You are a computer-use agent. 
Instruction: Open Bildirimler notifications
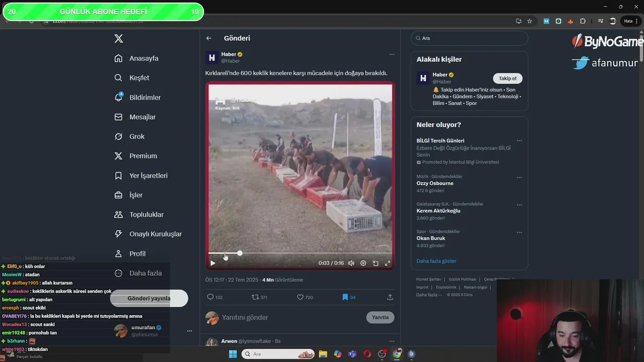click(x=137, y=98)
